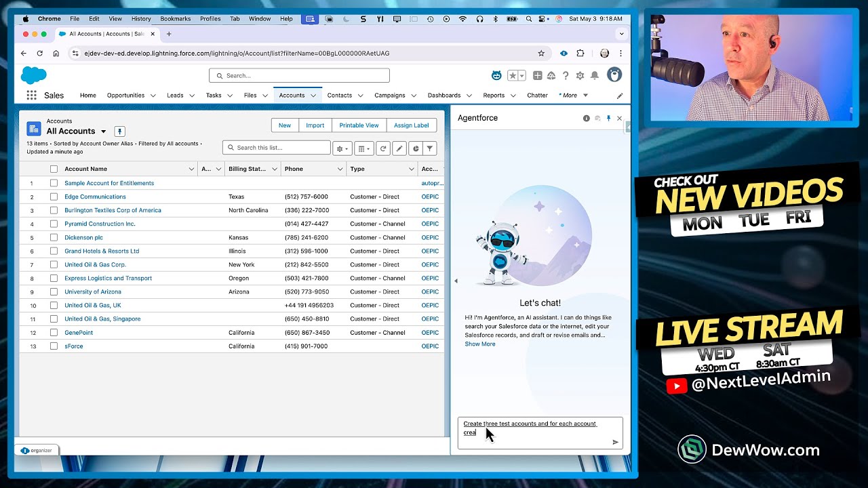Click Search this list field

[x=277, y=148]
